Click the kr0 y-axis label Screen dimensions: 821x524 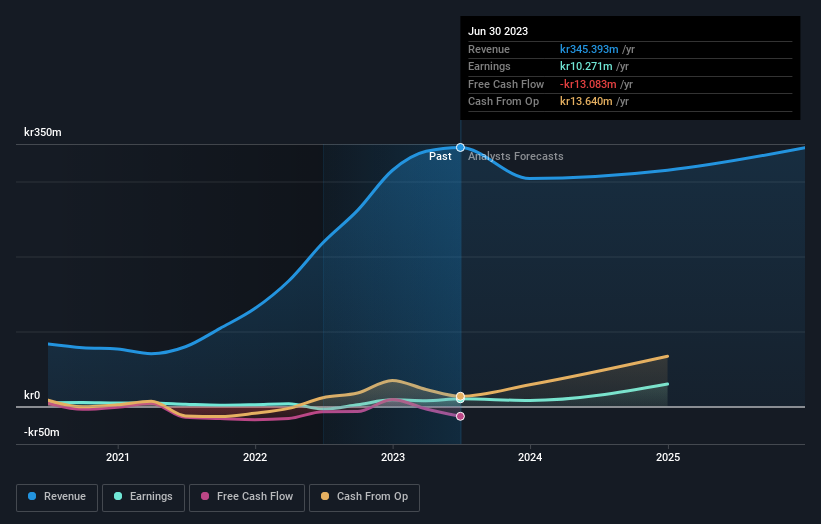[x=32, y=395]
